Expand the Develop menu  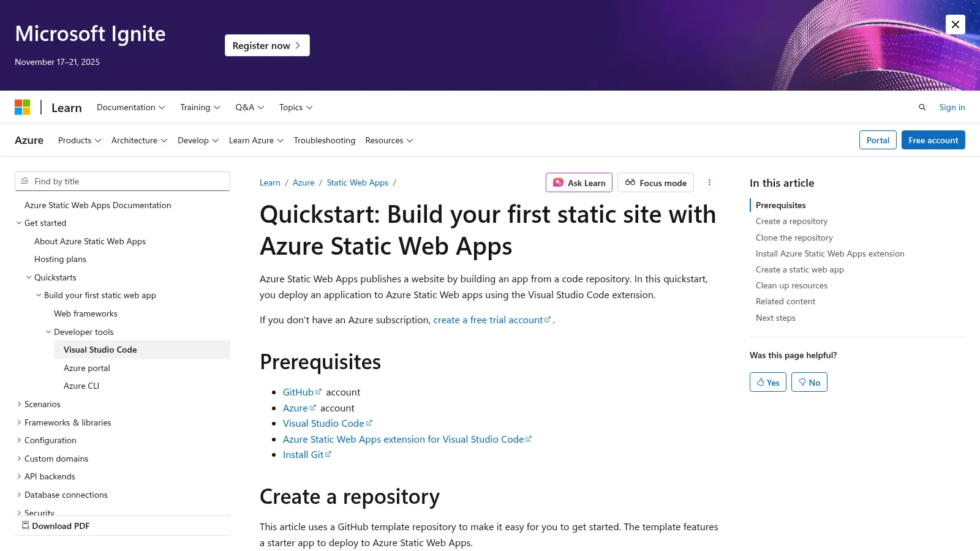point(198,140)
